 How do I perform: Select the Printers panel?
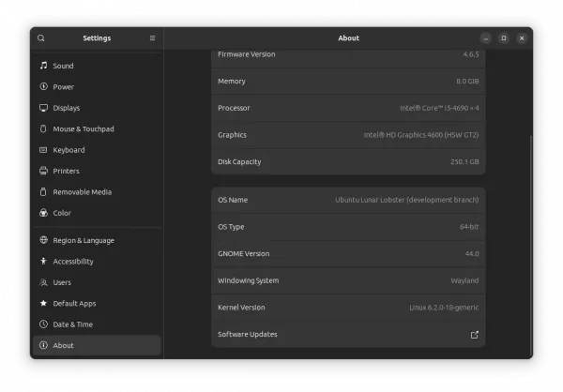point(97,171)
